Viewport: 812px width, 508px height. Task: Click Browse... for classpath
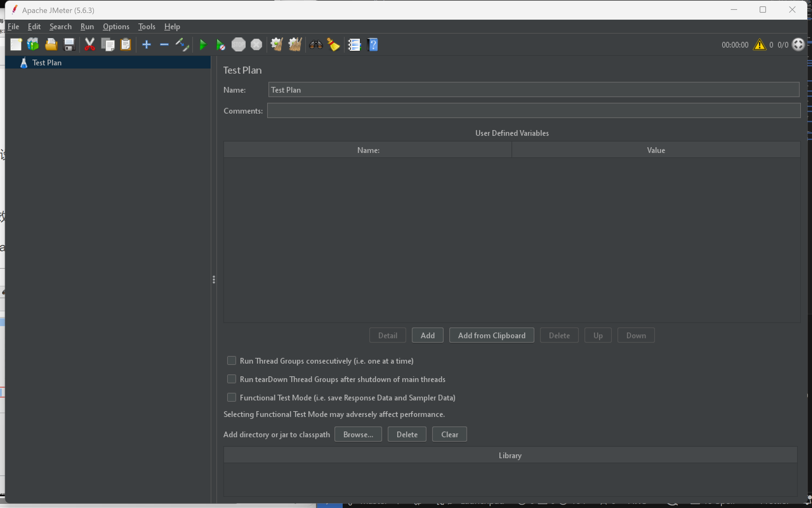tap(358, 434)
